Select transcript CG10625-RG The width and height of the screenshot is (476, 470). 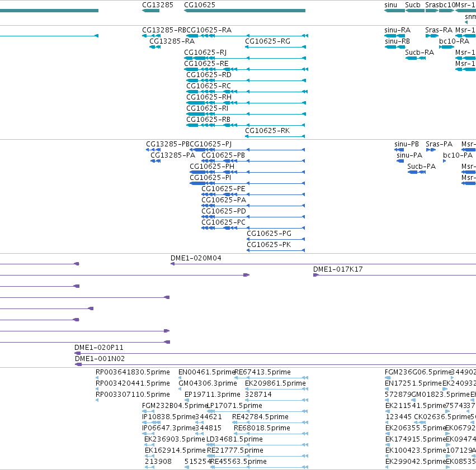pyautogui.click(x=267, y=41)
